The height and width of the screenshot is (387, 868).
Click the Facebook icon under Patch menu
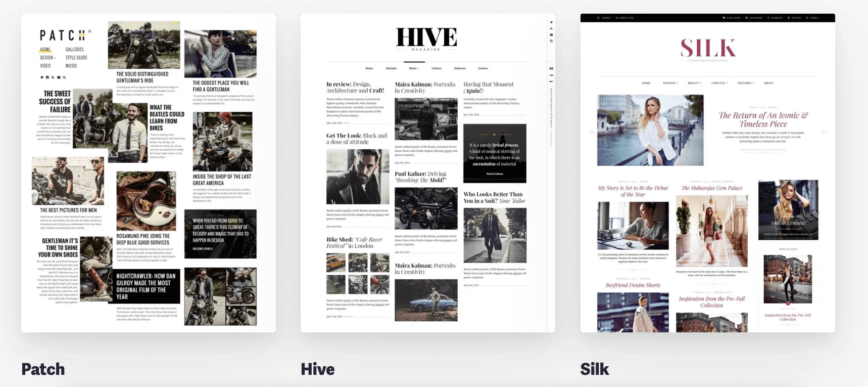47,77
